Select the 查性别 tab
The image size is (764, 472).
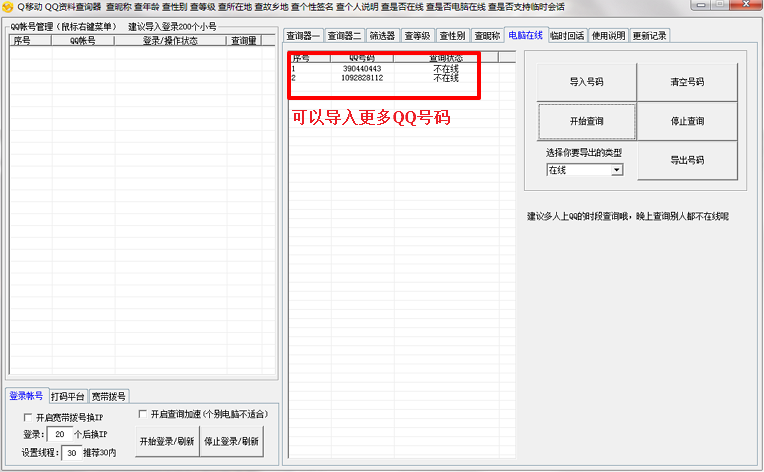pos(453,36)
